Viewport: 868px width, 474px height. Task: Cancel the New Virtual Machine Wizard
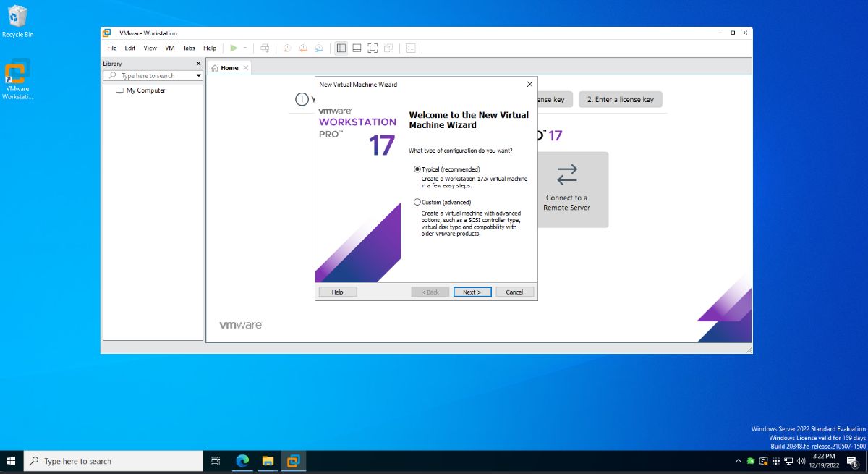point(514,292)
